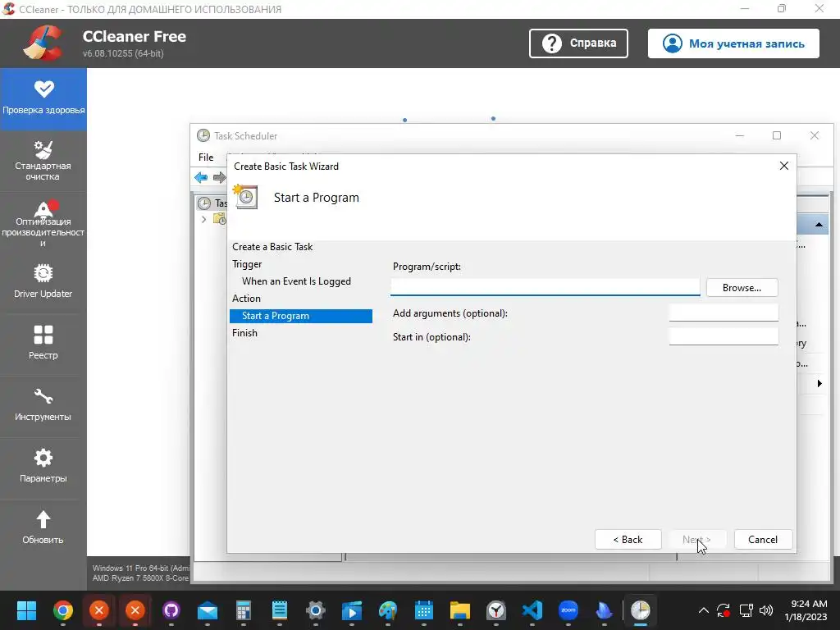This screenshot has height=630, width=840.
Task: Open Settings gear from the taskbar
Action: pos(316,610)
